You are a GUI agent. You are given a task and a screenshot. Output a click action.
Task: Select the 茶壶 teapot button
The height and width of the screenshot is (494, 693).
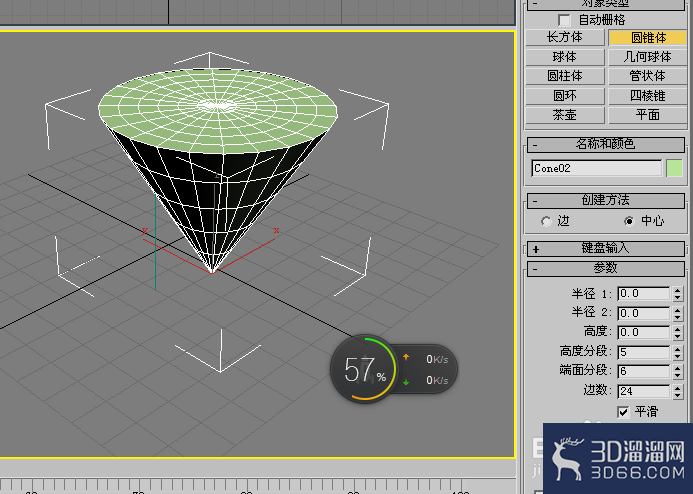pos(564,115)
